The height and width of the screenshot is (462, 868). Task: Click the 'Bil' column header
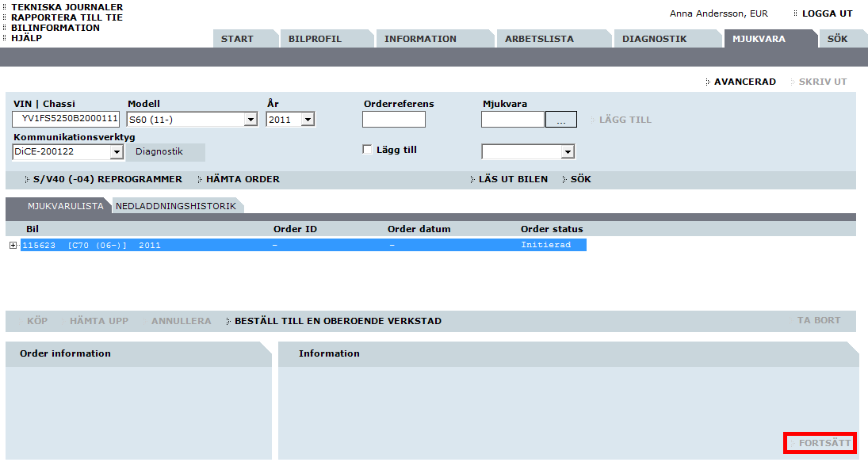(x=33, y=229)
